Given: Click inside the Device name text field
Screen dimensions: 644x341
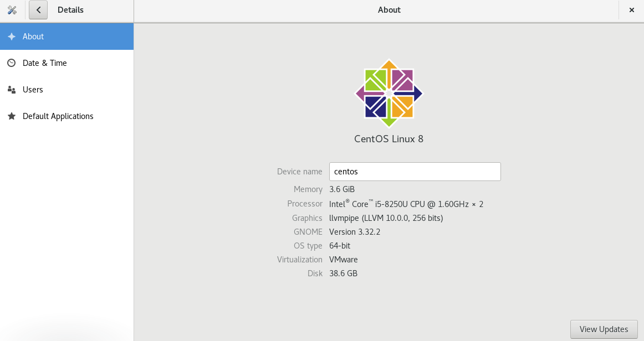Looking at the screenshot, I should (415, 172).
